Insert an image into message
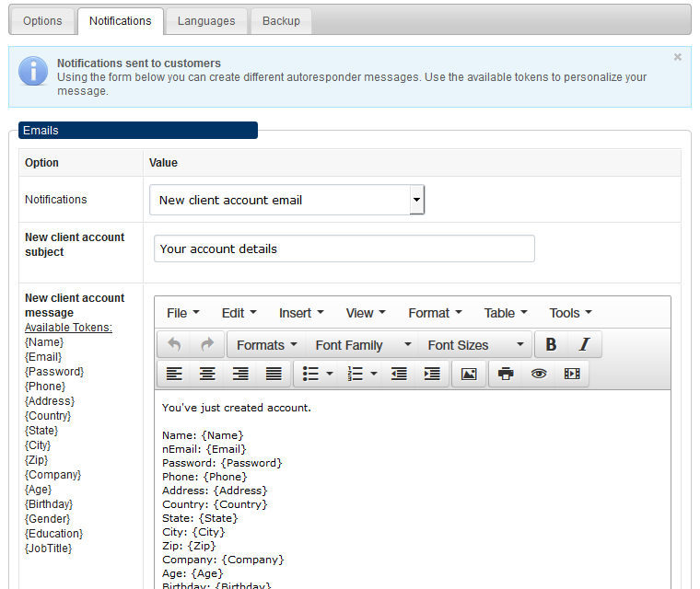 tap(469, 374)
